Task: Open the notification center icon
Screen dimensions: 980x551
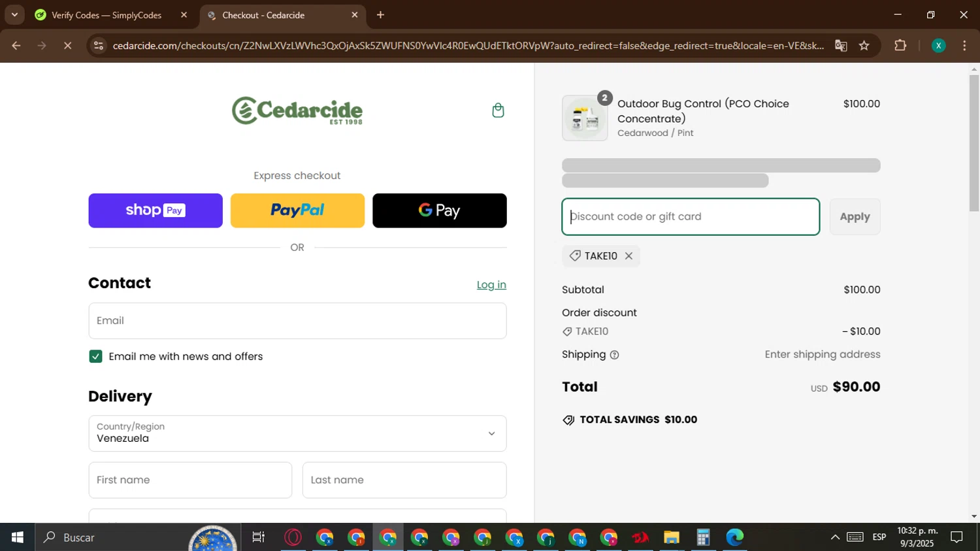Action: pyautogui.click(x=957, y=537)
